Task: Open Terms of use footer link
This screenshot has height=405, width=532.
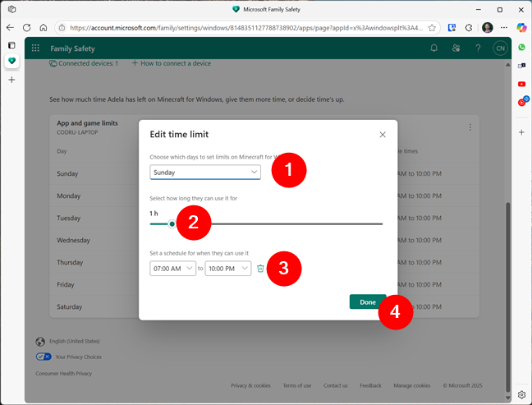Action: pos(297,385)
